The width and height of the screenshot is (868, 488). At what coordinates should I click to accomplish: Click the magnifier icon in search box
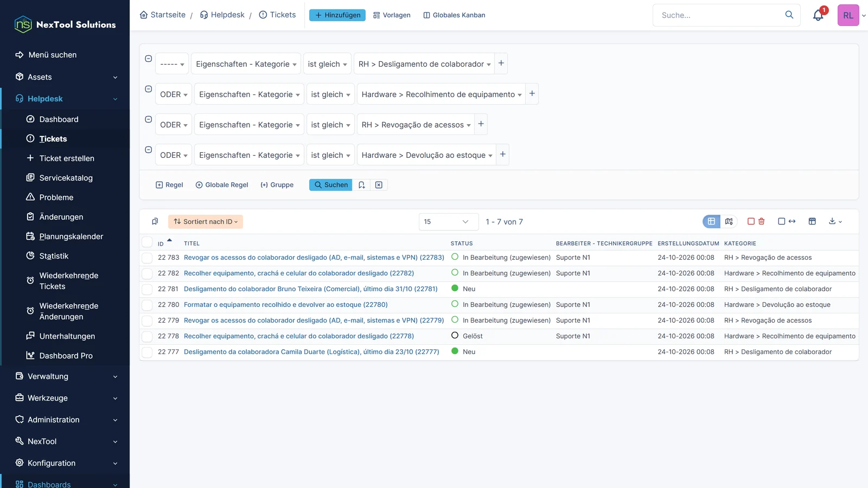coord(789,15)
